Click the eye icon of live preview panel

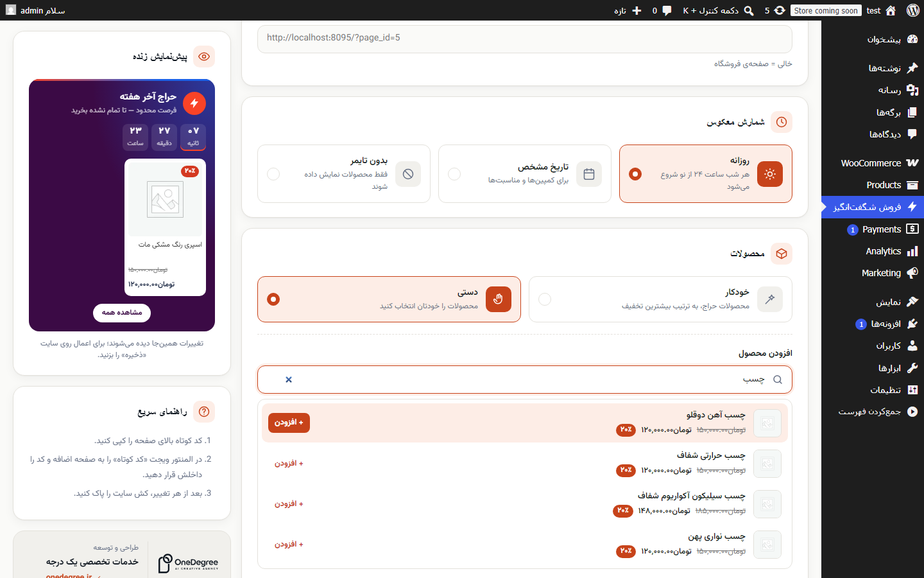click(x=204, y=57)
